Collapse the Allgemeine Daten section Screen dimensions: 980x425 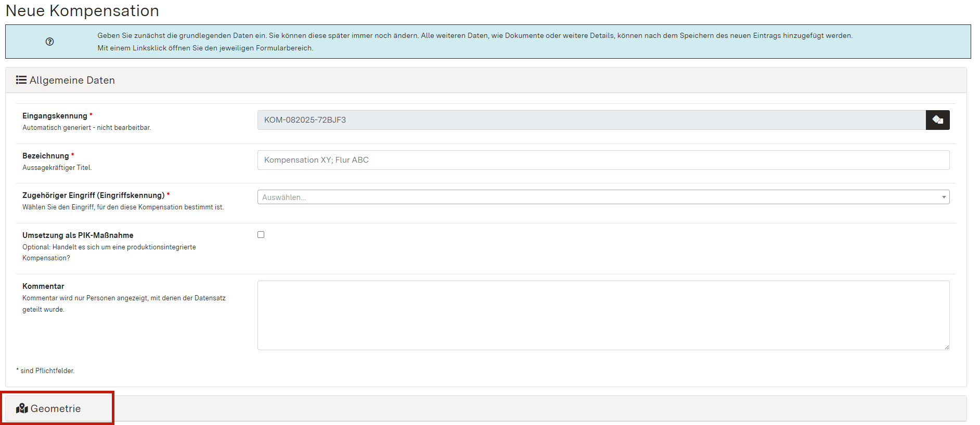[x=72, y=80]
